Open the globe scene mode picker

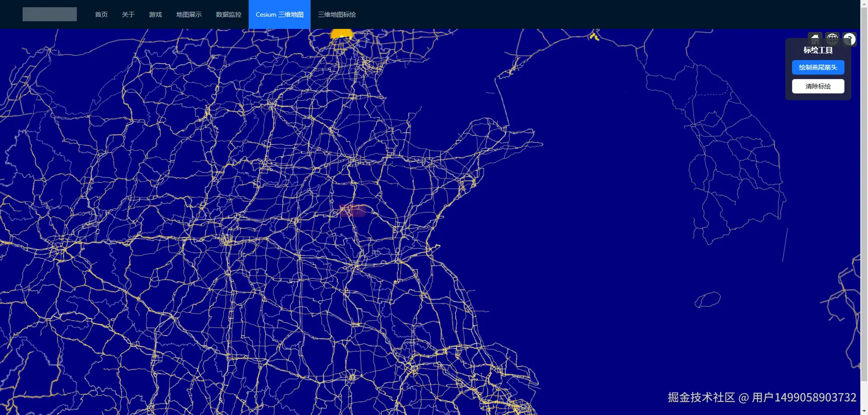pyautogui.click(x=832, y=39)
